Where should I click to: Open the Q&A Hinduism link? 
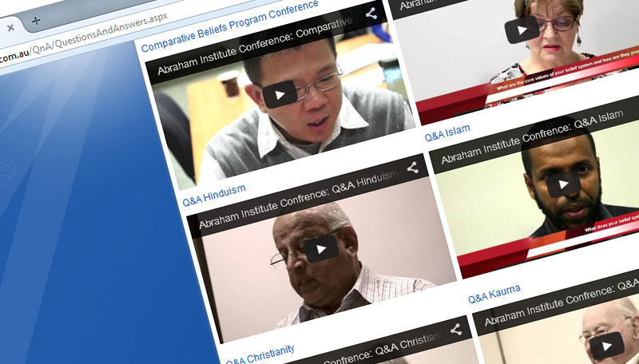[214, 196]
